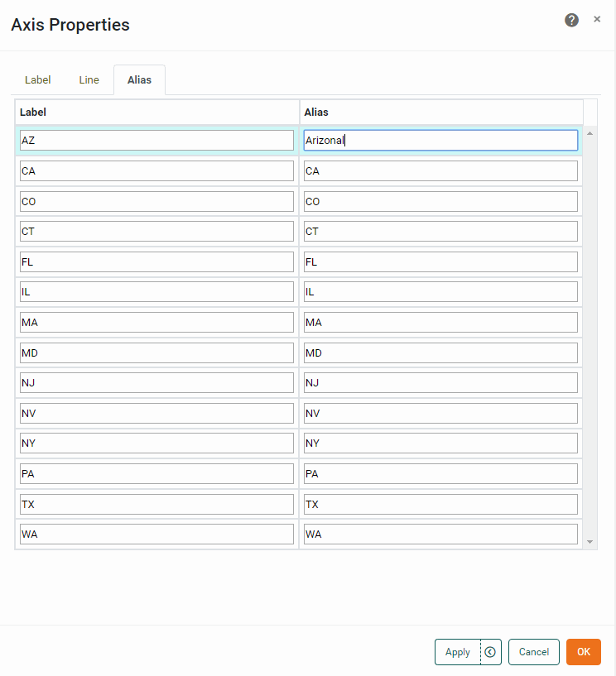Viewport: 616px width, 676px height.
Task: Click the Apply button
Action: coord(457,652)
